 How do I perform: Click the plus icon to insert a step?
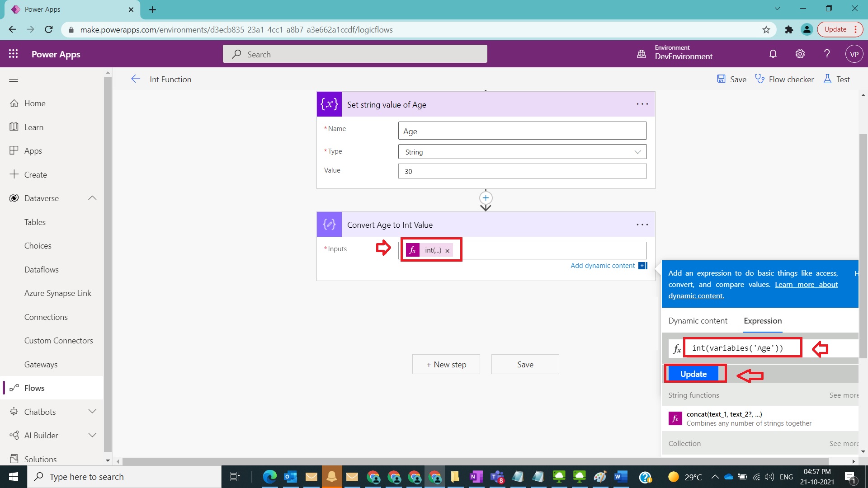pyautogui.click(x=486, y=198)
